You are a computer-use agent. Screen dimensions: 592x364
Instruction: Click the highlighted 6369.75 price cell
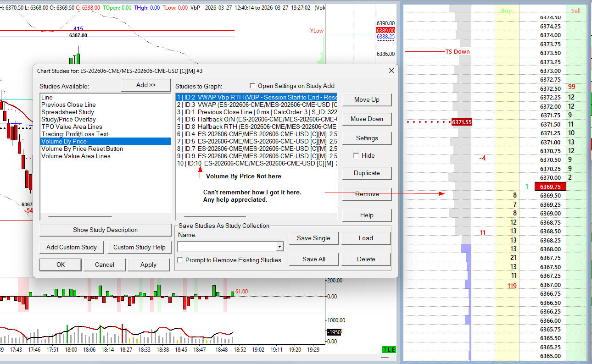550,187
